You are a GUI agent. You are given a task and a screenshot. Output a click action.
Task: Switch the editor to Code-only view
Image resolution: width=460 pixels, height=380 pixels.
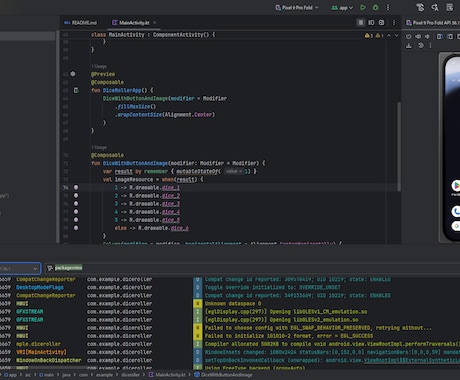coord(361,22)
